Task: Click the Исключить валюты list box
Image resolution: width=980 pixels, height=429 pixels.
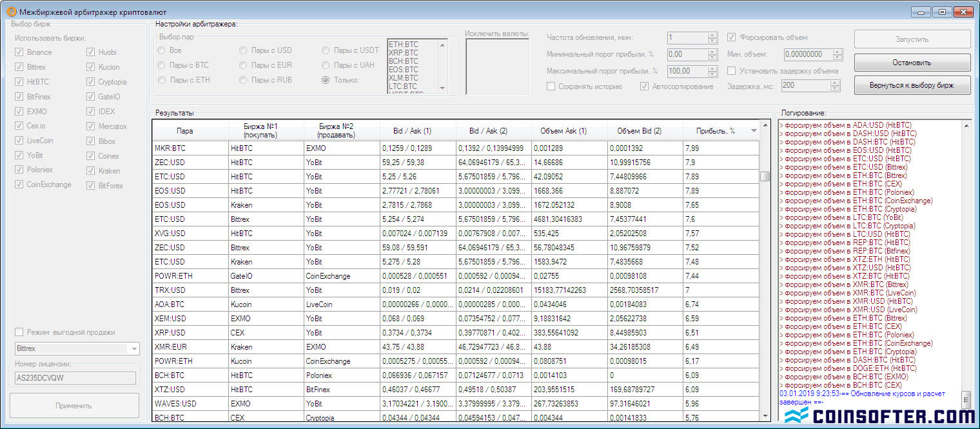Action: click(x=497, y=66)
